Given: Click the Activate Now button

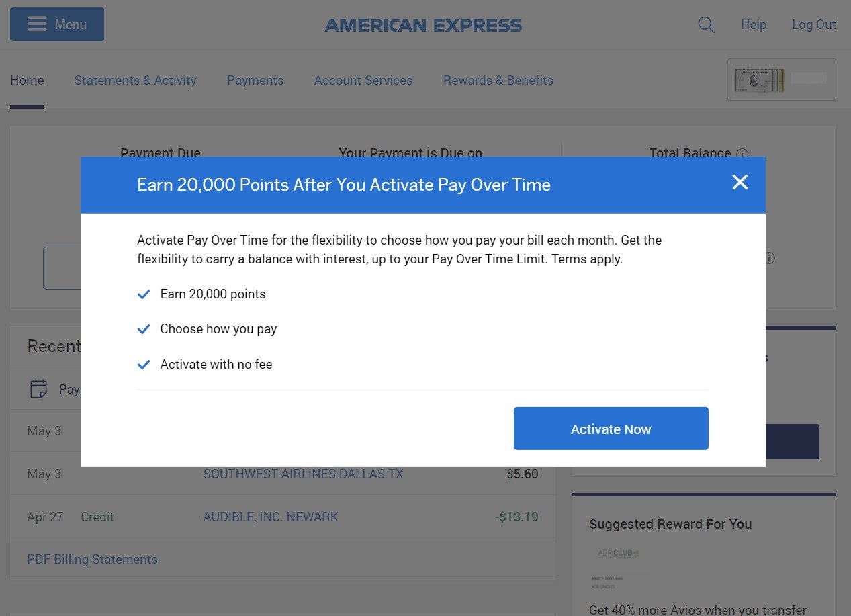Looking at the screenshot, I should point(611,429).
